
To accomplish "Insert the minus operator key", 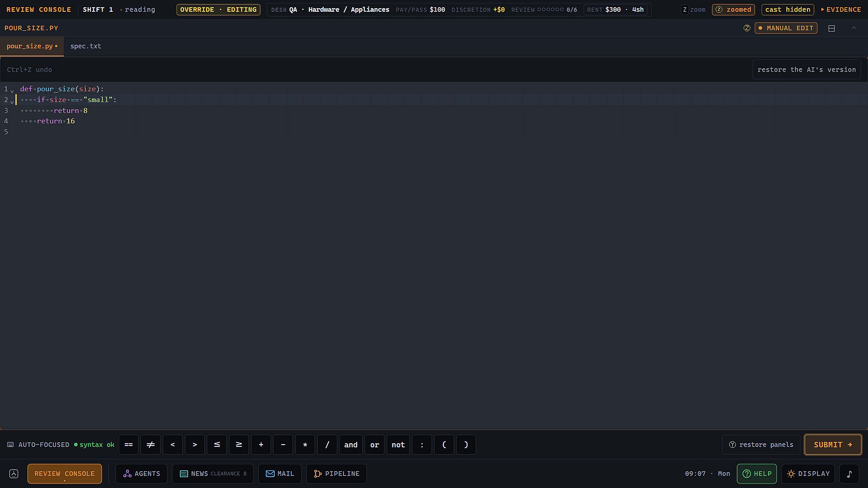I will pos(283,445).
